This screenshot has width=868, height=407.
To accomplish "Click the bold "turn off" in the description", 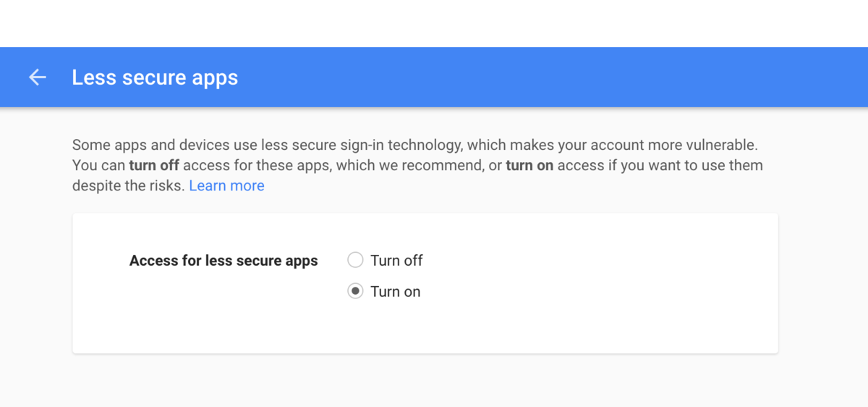I will [154, 165].
